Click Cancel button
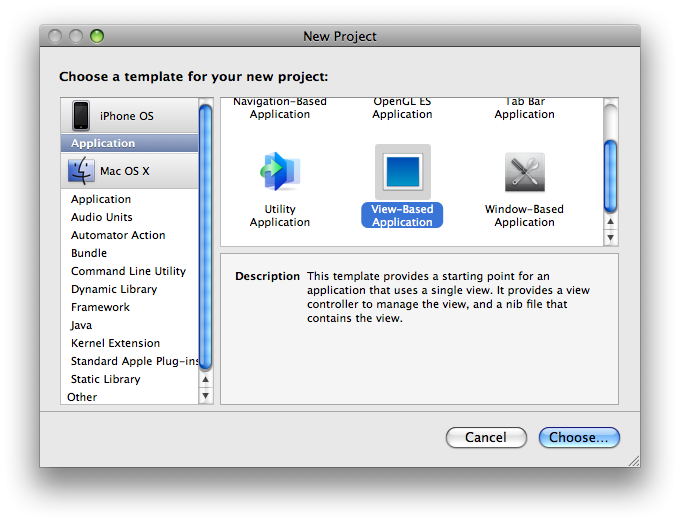This screenshot has width=680, height=522. point(486,437)
